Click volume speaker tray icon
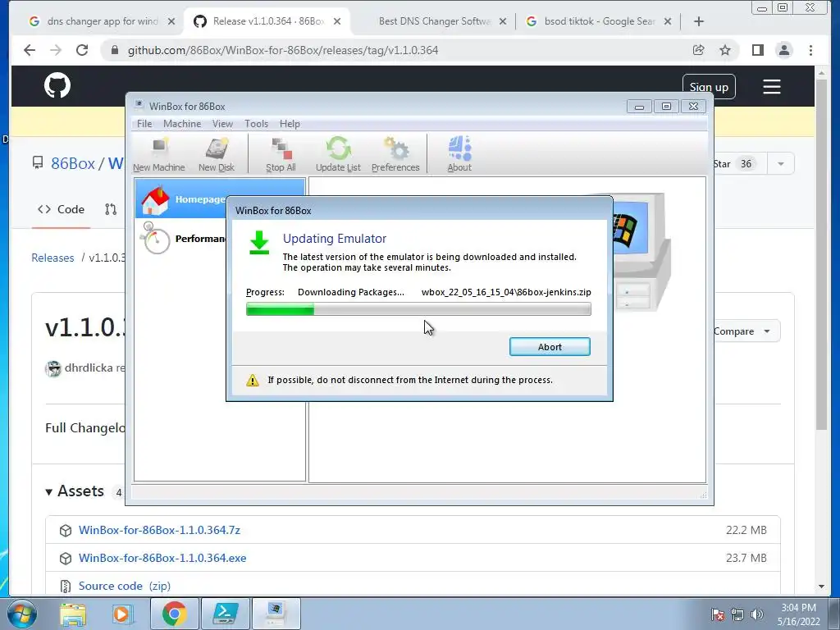840x630 pixels. coord(757,614)
